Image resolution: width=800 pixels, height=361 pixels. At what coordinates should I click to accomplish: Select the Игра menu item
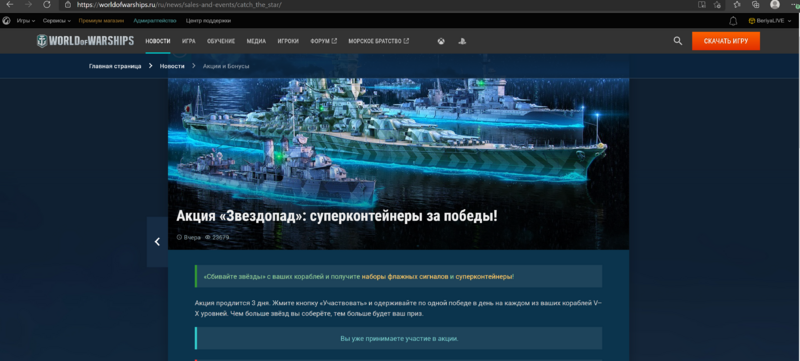tap(189, 41)
